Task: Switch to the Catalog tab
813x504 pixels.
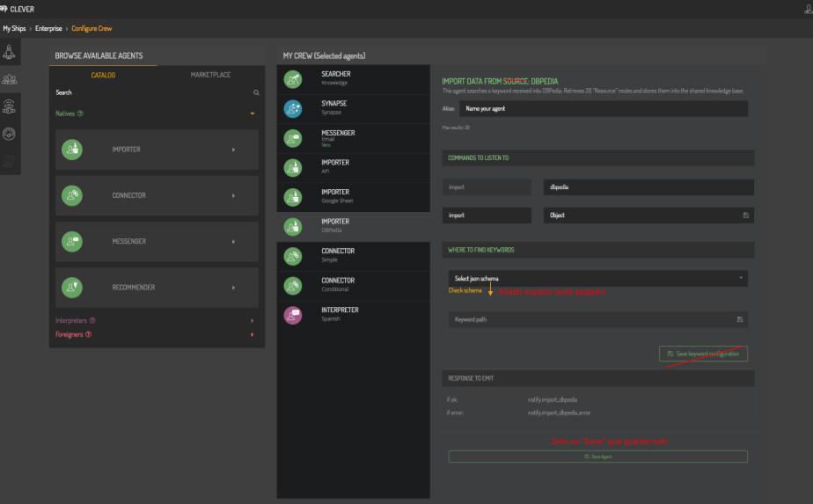Action: 103,75
